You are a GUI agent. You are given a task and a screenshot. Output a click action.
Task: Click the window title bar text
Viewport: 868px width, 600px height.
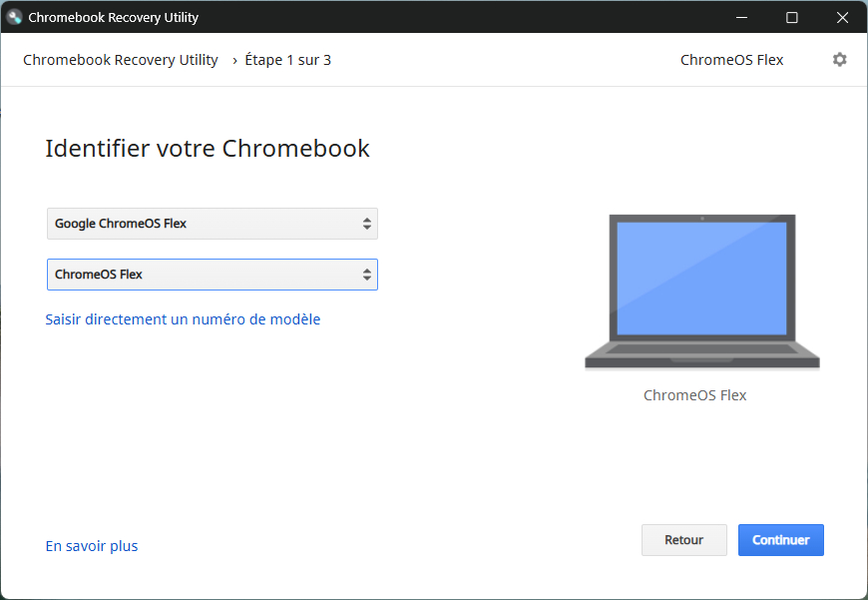point(113,17)
